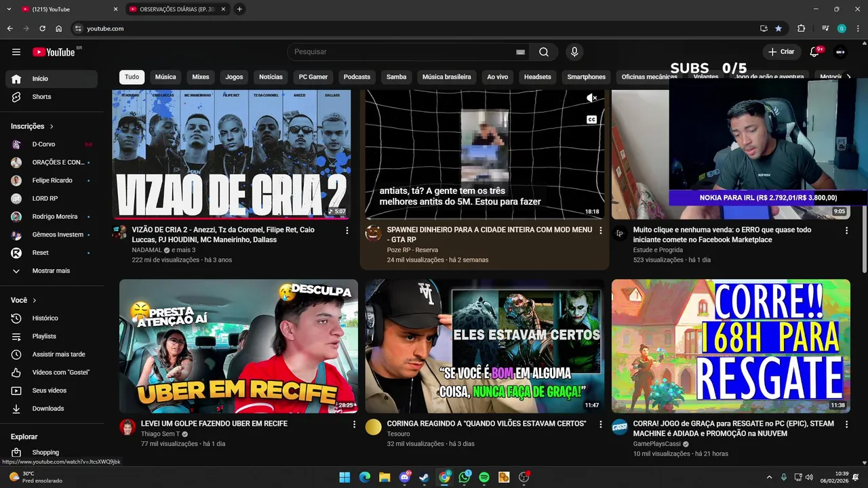This screenshot has width=868, height=488.
Task: Open Chrome extensions puzzle icon
Action: click(x=801, y=28)
